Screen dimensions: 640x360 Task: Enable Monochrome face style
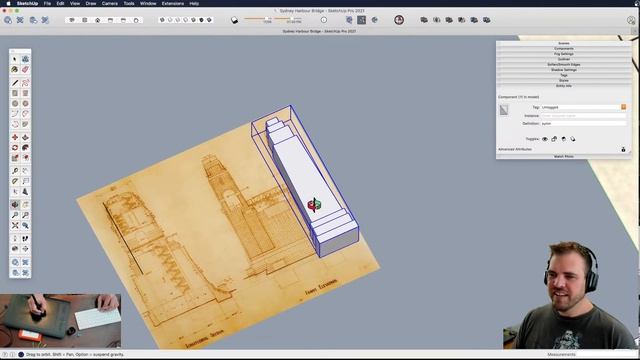point(209,20)
